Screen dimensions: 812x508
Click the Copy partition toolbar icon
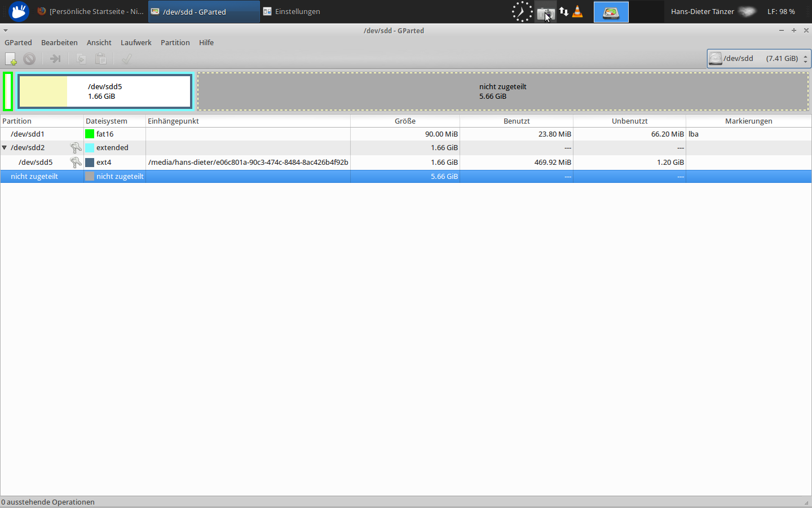coord(81,59)
